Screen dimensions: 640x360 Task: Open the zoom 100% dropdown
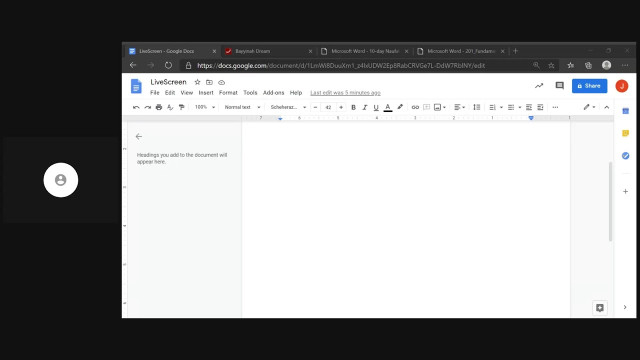tap(204, 107)
